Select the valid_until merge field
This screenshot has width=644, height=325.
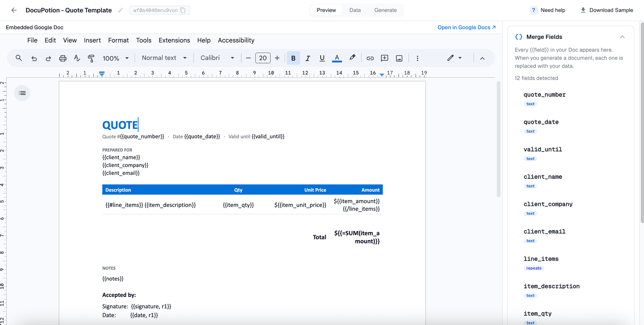[543, 149]
